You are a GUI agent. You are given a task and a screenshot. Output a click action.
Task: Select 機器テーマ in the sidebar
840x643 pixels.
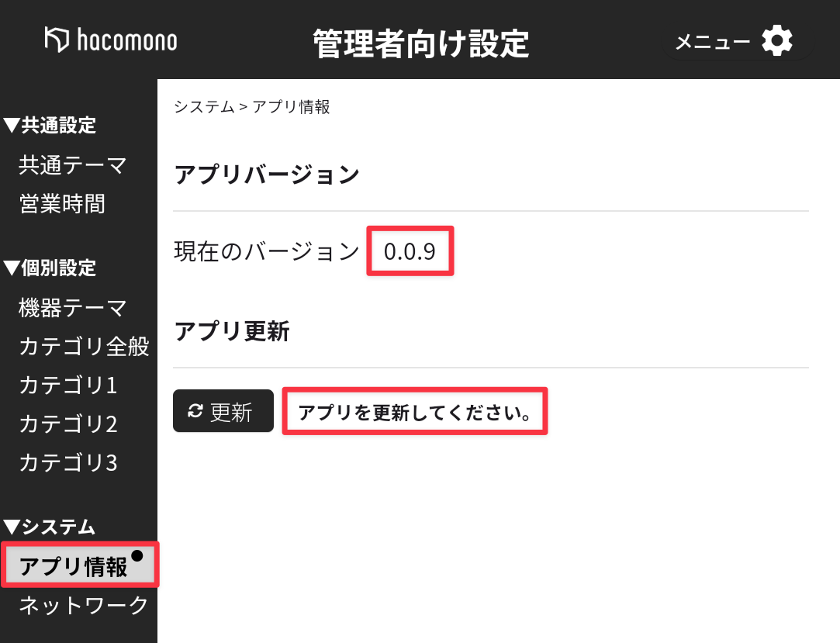[73, 309]
